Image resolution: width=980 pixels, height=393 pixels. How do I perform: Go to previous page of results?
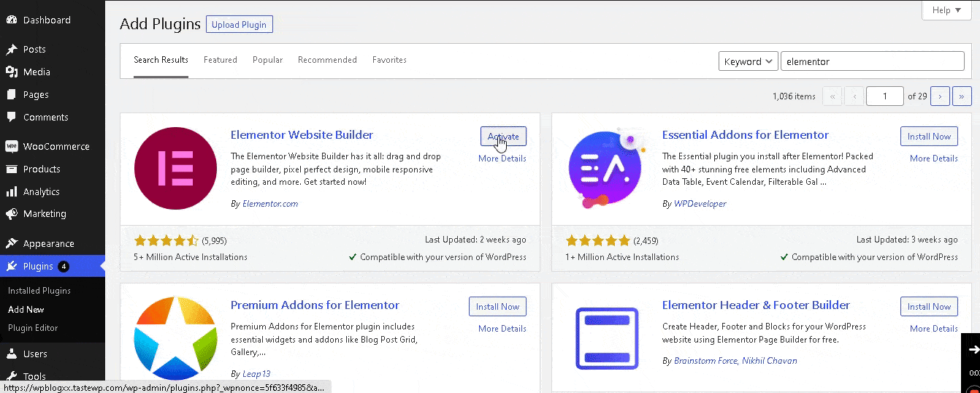click(x=854, y=96)
